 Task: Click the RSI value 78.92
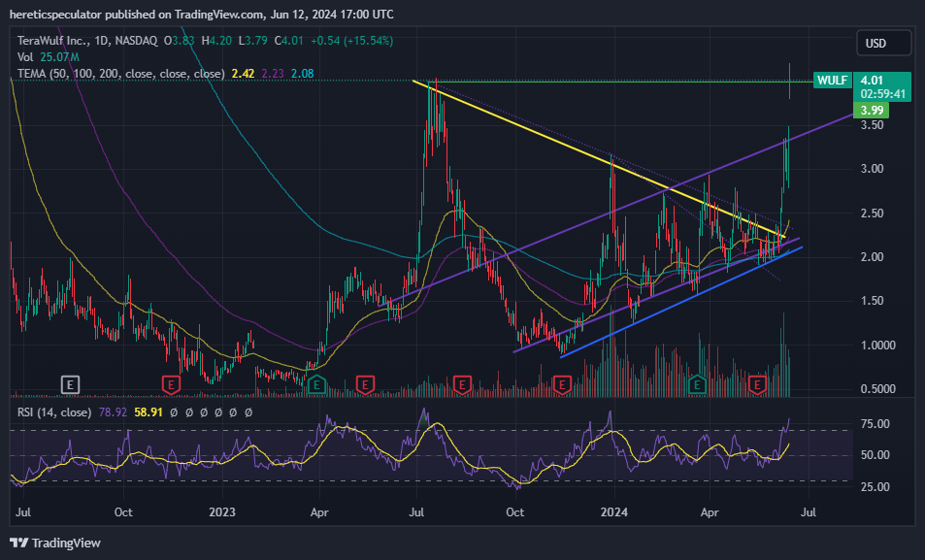pos(113,412)
